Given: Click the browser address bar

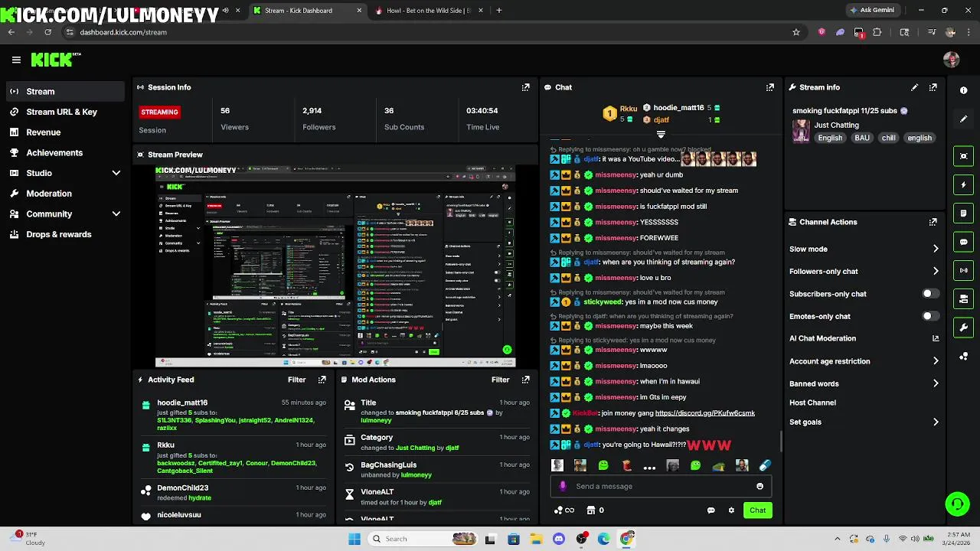Looking at the screenshot, I should click(x=429, y=32).
